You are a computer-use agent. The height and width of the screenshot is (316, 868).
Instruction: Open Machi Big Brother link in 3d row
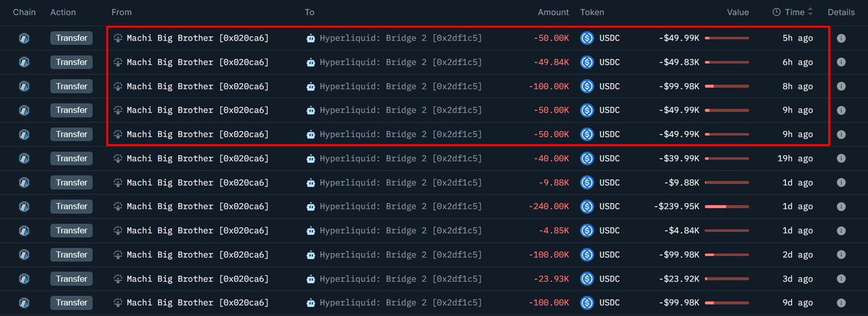198,279
